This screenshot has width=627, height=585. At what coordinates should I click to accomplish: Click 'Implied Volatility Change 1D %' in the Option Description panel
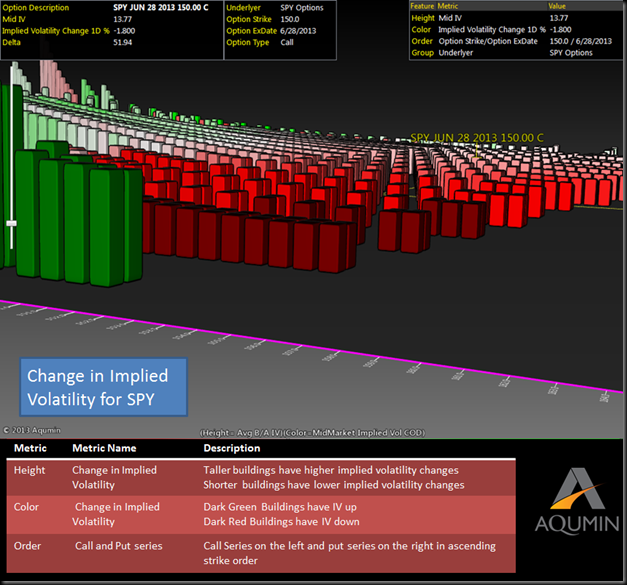56,31
